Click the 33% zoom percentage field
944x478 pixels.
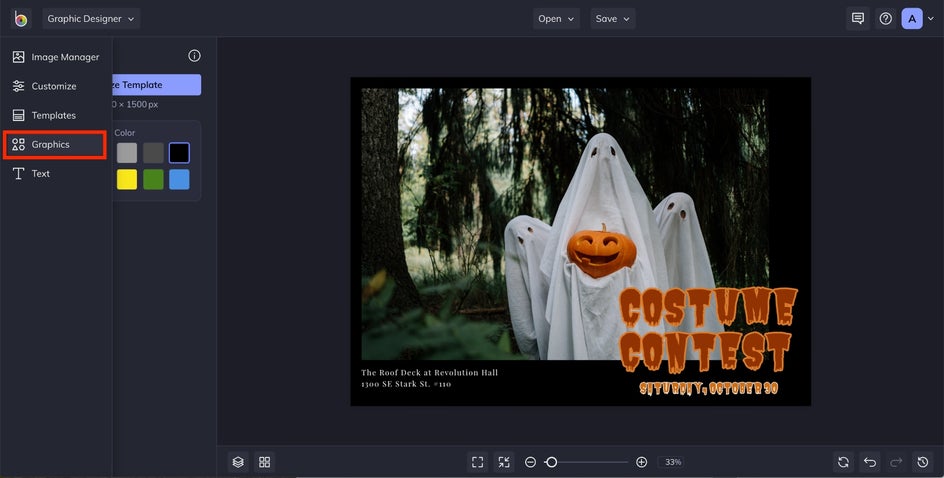[673, 462]
